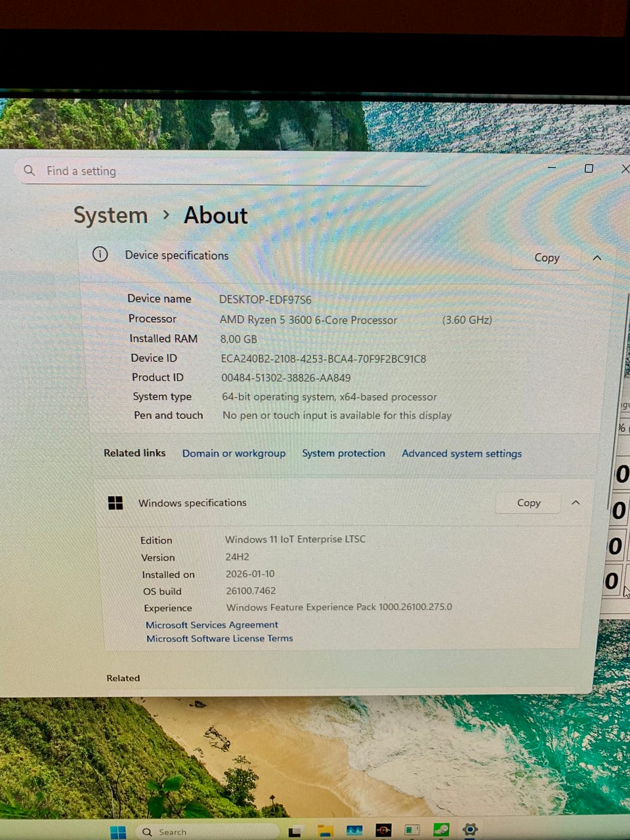Select the 3.60 GHz processor speed
The image size is (630, 840).
tap(467, 320)
